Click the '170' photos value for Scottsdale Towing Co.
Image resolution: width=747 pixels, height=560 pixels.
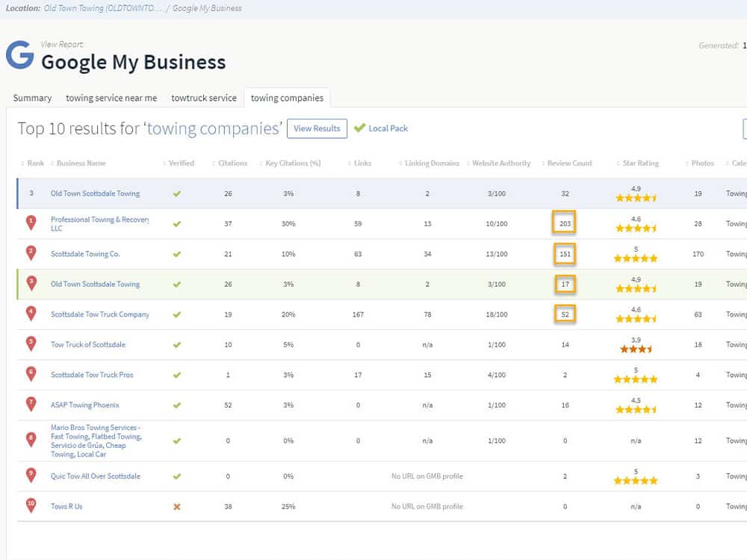point(698,255)
